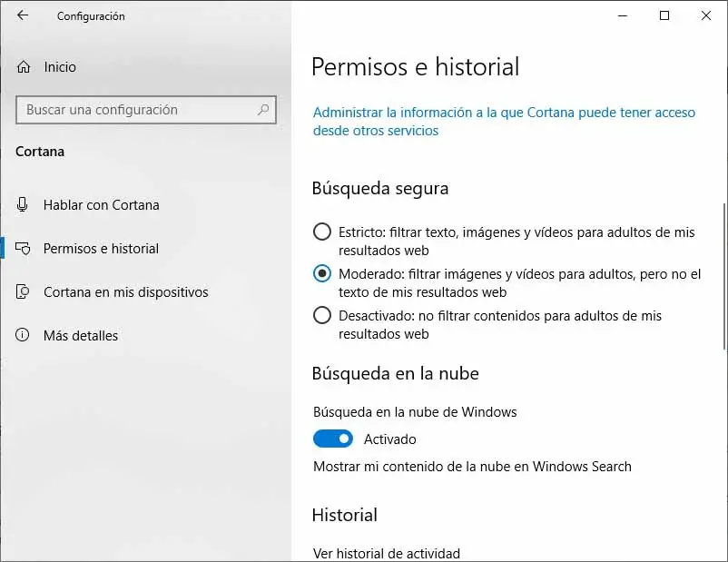Go to Cortana en mis dispositivos
Screen dimensions: 728x562
125,292
